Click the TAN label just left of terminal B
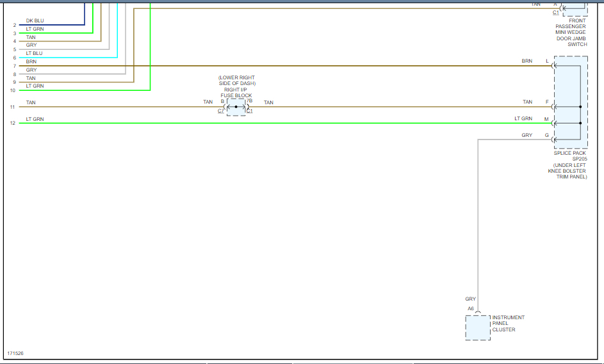 (208, 102)
